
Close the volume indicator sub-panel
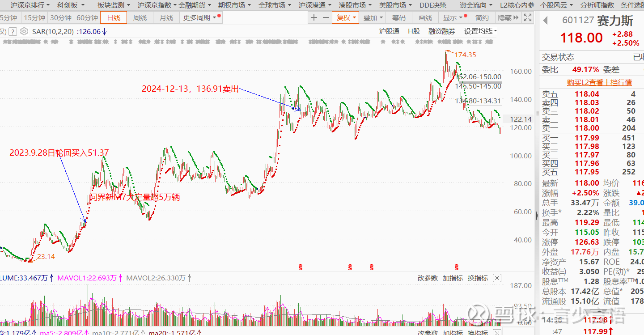coord(497,278)
